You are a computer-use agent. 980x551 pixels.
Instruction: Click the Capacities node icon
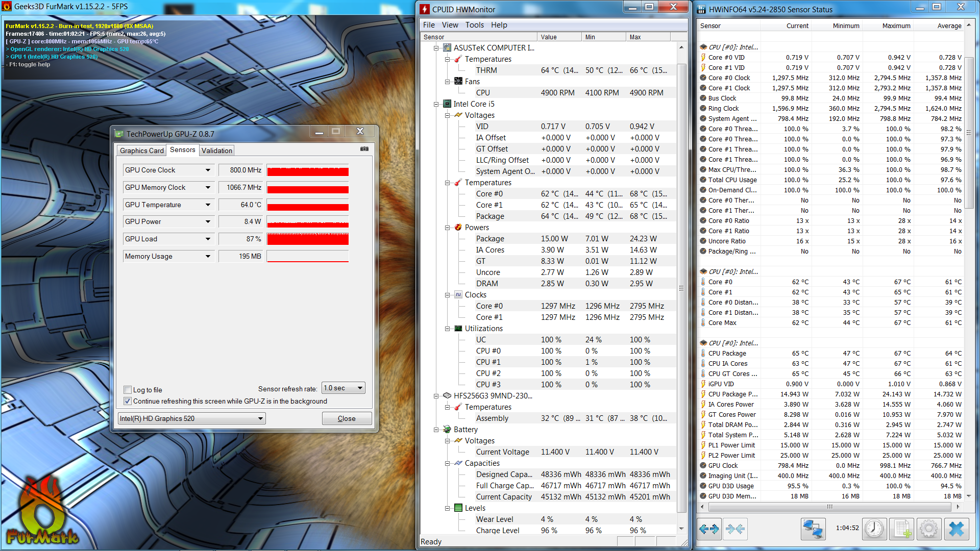[x=458, y=463]
